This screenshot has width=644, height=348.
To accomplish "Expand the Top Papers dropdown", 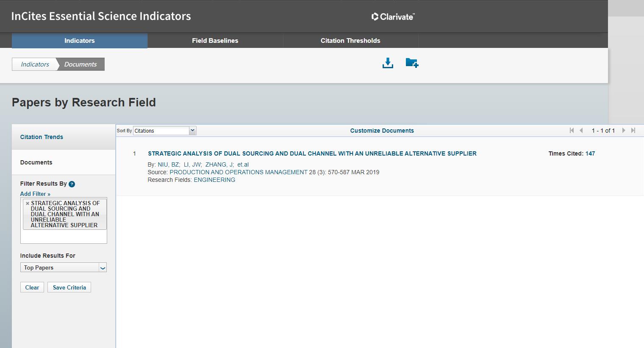I will click(x=64, y=267).
